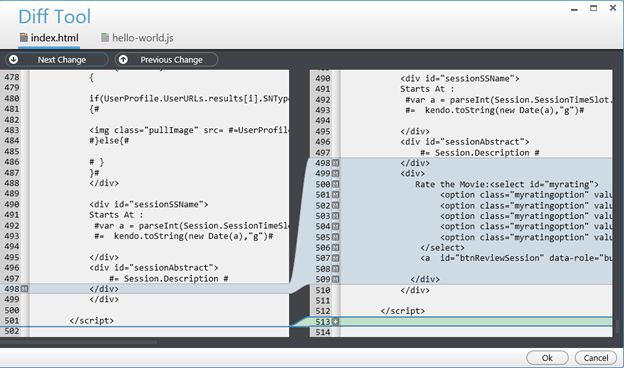Screen dimensions: 624x368
Task: Click the "Rate the Movie:" select line
Action: (507, 184)
